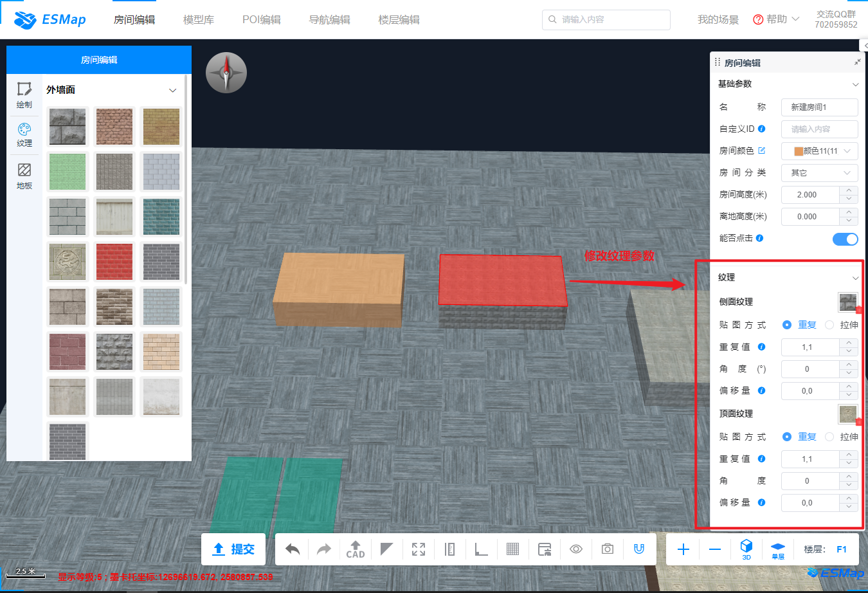
Task: Click the CAD import icon
Action: pos(356,549)
